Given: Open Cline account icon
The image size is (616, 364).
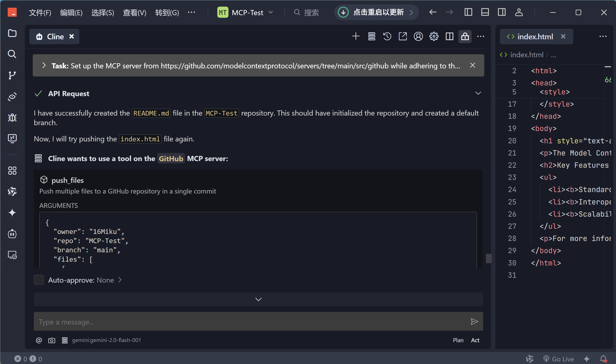Looking at the screenshot, I should tap(418, 37).
